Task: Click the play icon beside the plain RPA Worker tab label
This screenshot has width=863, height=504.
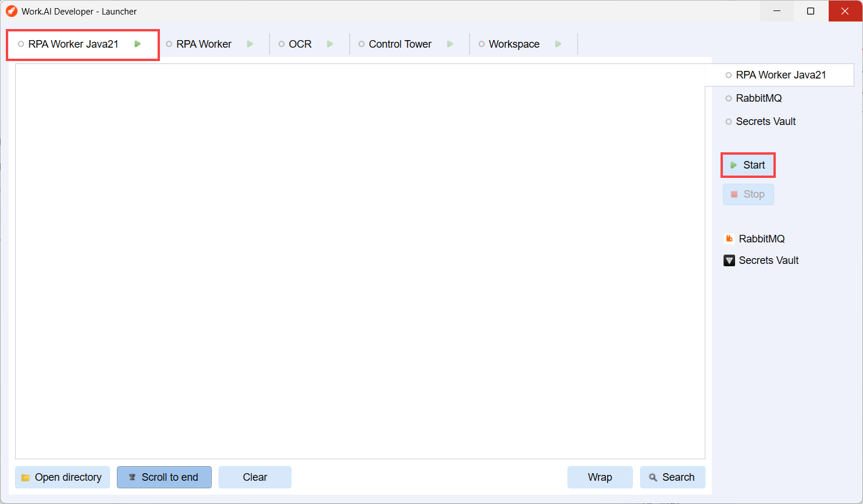Action: (x=250, y=44)
